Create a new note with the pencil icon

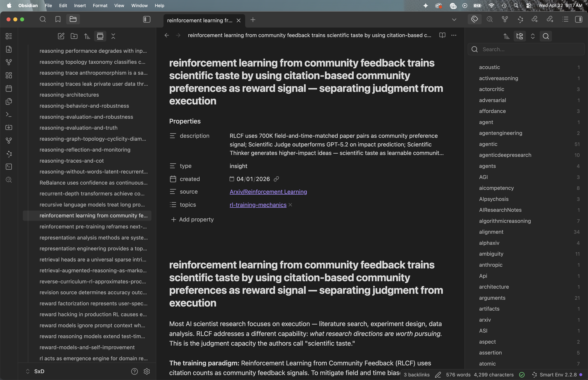(61, 36)
